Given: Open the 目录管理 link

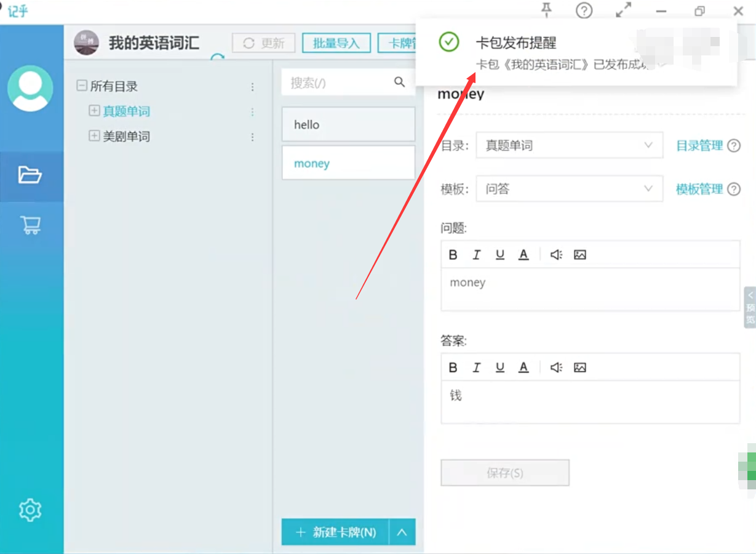Looking at the screenshot, I should pyautogui.click(x=699, y=146).
